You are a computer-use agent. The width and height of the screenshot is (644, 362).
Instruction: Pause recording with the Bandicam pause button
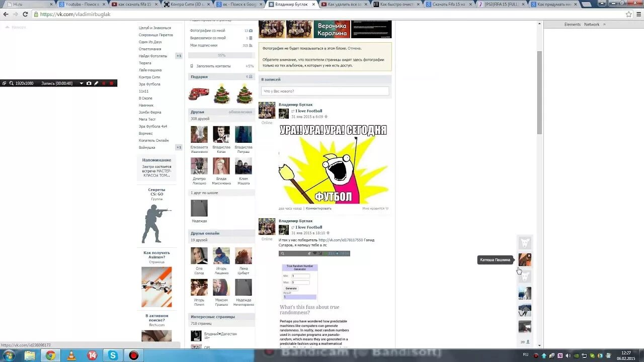[x=104, y=83]
